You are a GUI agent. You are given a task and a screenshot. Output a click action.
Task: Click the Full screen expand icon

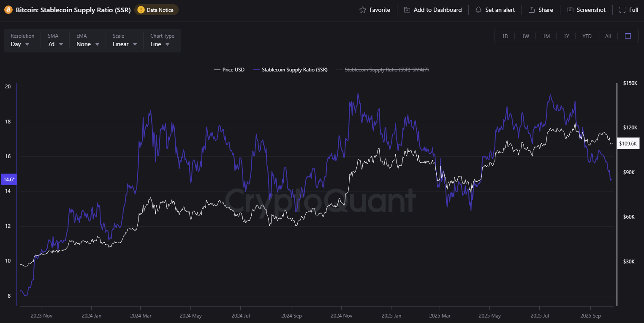(622, 10)
